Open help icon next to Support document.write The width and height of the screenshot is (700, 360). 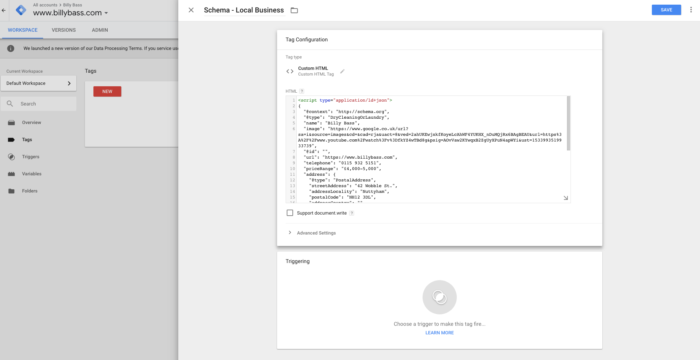coord(352,213)
